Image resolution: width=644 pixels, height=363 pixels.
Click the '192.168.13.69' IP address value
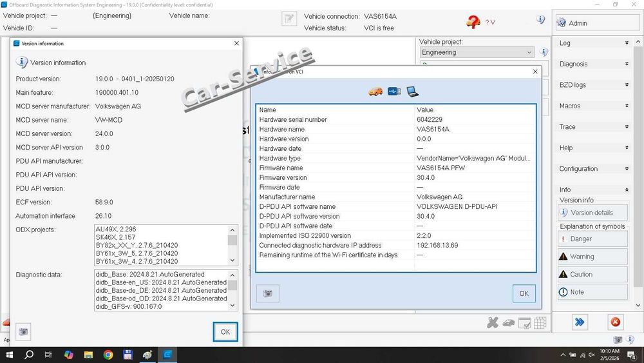coord(437,246)
